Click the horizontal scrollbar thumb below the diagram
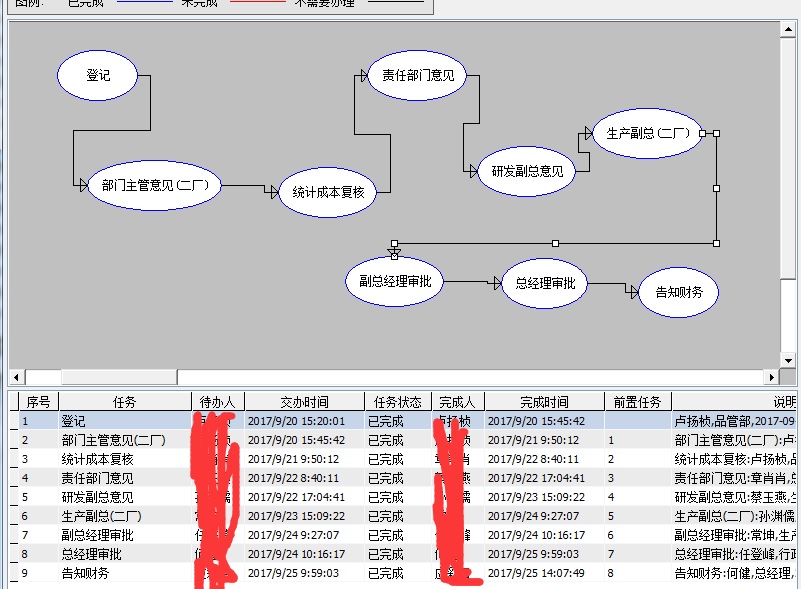 click(118, 377)
